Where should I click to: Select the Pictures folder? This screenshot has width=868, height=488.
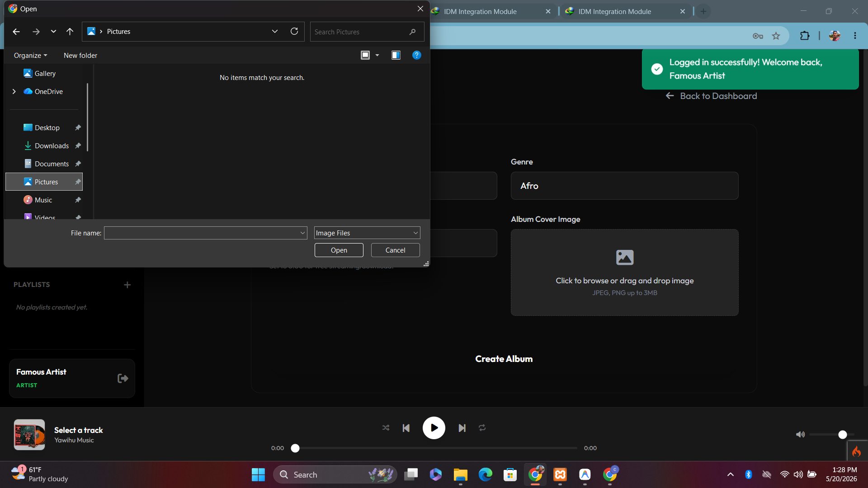[44, 182]
